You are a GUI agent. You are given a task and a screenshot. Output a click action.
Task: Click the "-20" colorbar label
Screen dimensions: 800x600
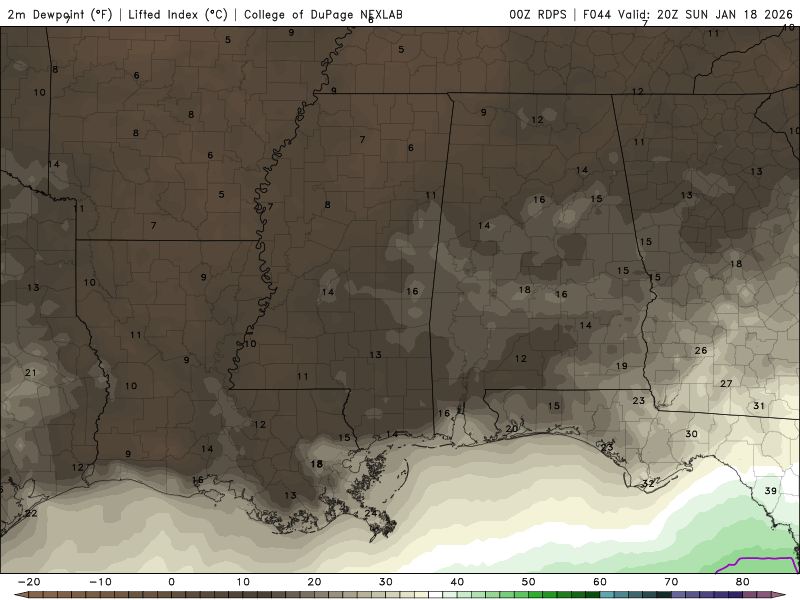[x=29, y=582]
